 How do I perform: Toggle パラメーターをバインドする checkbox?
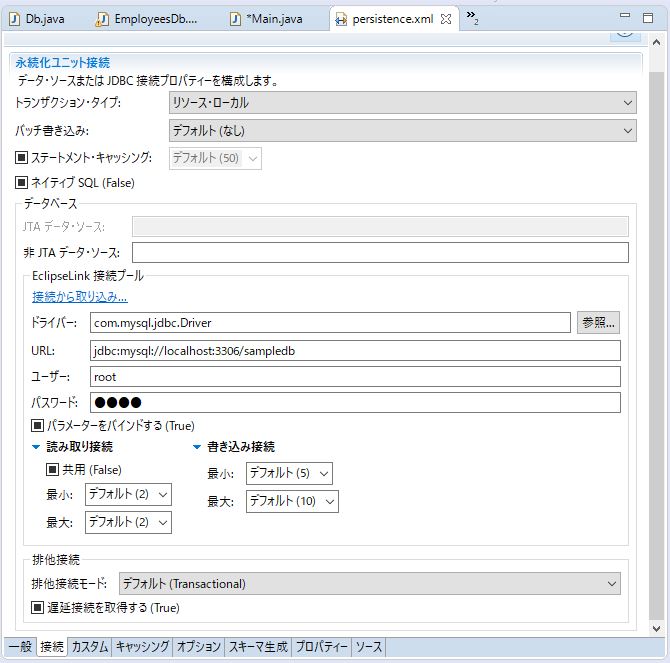point(38,425)
